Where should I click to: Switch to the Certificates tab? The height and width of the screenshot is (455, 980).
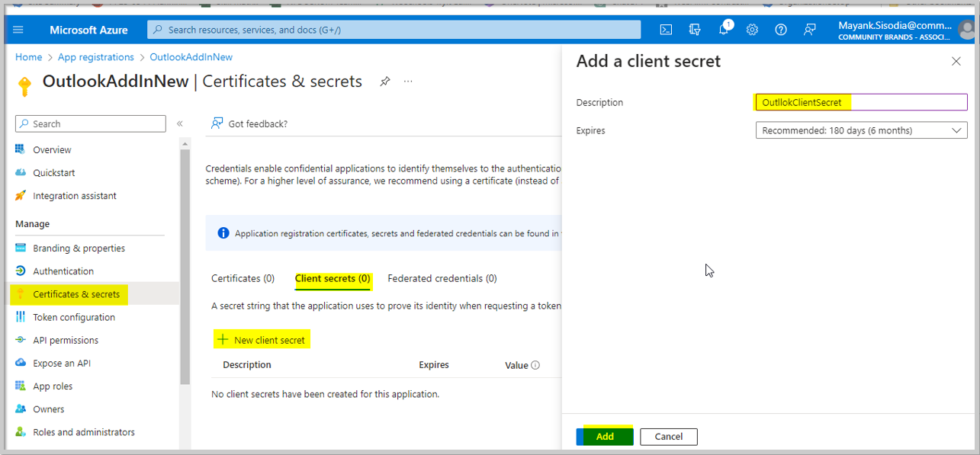(243, 278)
